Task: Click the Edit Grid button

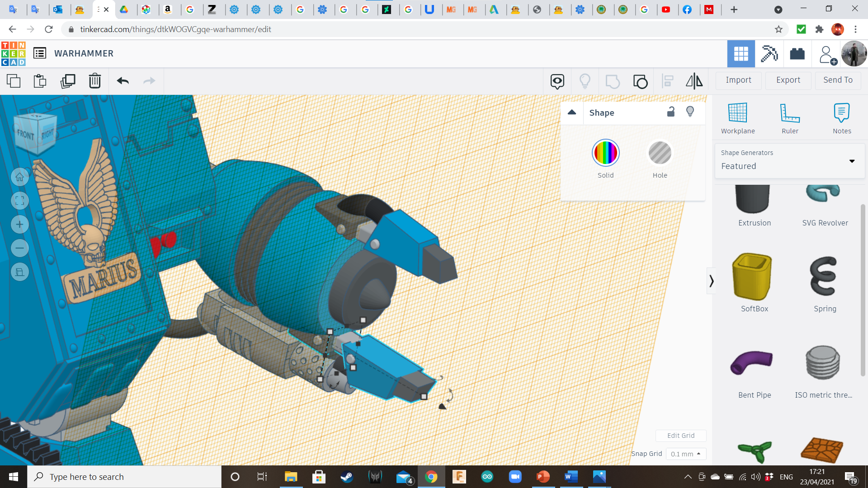Action: (680, 436)
